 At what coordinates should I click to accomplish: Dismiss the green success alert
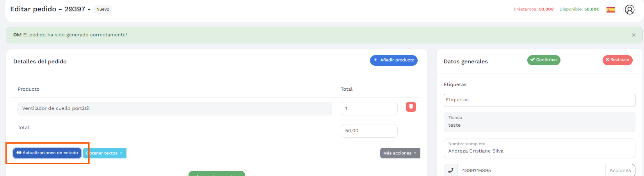[633, 35]
